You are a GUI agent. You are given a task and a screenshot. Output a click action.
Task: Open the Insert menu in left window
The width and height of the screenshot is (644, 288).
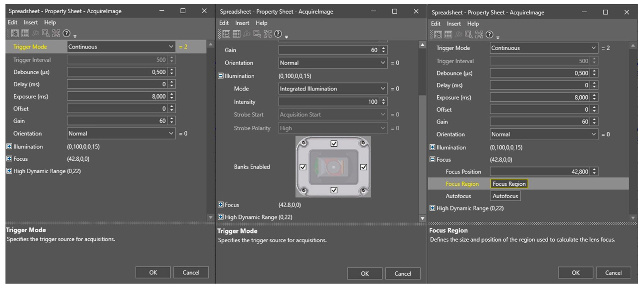click(x=31, y=22)
